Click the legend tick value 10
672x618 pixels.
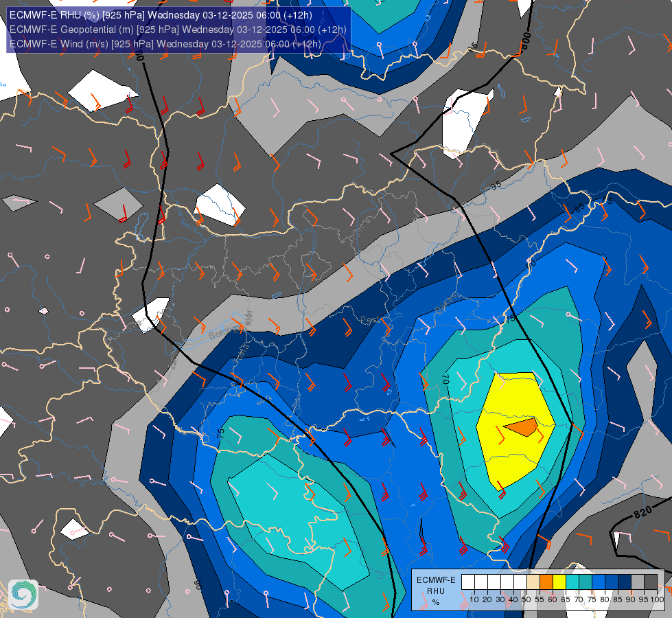pyautogui.click(x=474, y=599)
